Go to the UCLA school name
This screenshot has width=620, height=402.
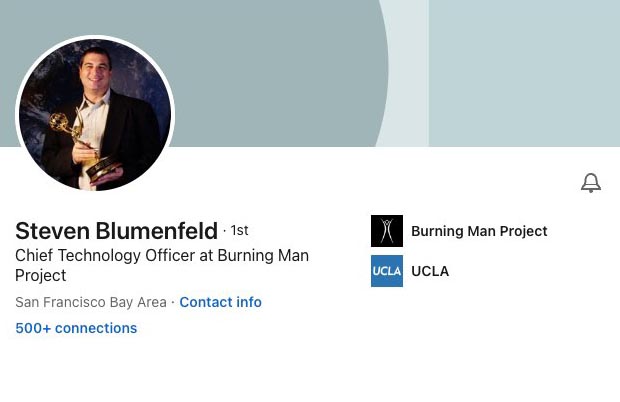(x=430, y=271)
